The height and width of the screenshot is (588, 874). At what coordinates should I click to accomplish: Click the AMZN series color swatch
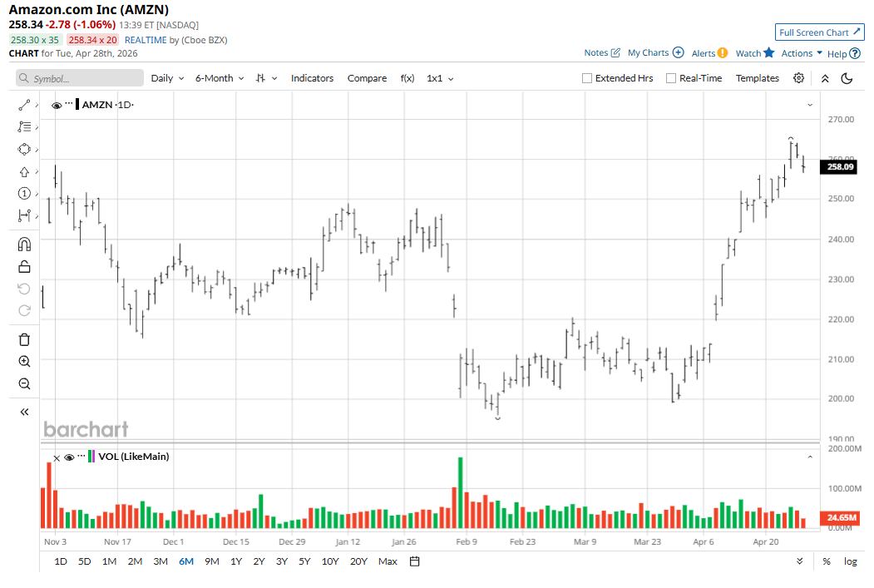(x=77, y=104)
